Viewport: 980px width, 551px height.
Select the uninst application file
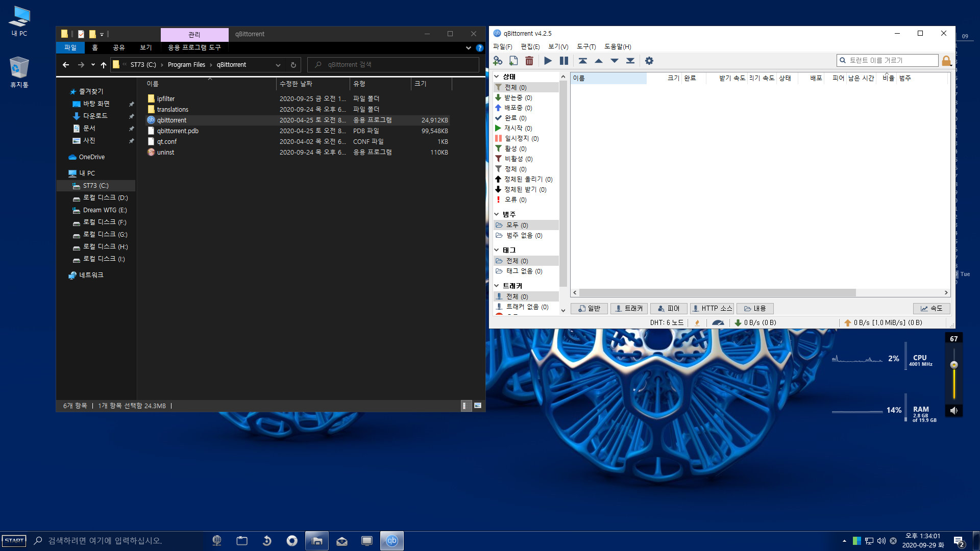(165, 153)
